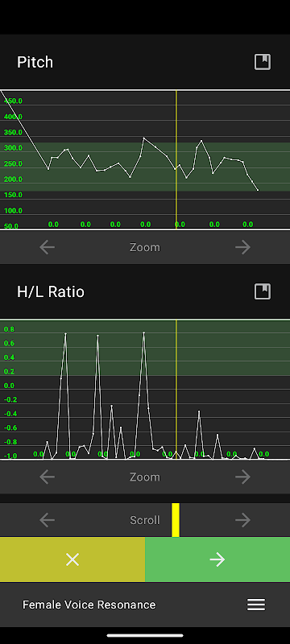Click the 150.0 pitch axis label

[x=13, y=195]
